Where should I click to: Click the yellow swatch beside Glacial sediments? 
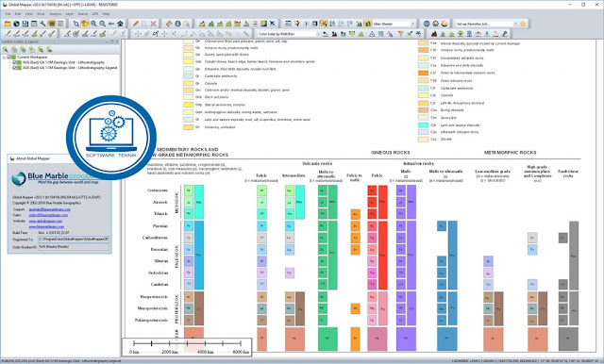point(188,105)
